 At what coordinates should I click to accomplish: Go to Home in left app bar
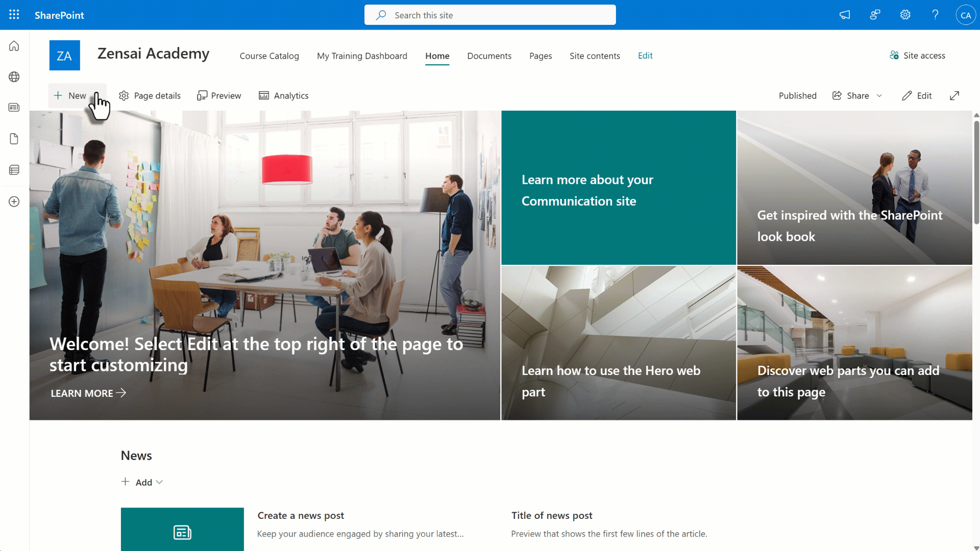[14, 46]
